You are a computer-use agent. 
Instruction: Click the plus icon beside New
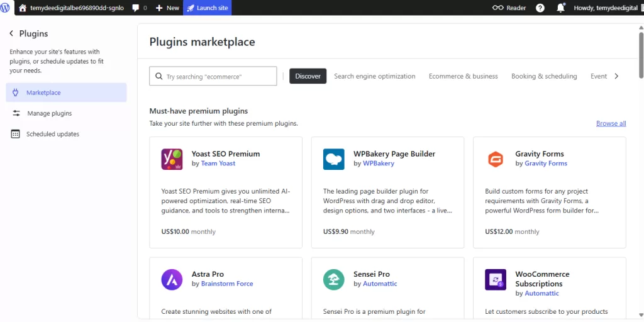coord(159,8)
